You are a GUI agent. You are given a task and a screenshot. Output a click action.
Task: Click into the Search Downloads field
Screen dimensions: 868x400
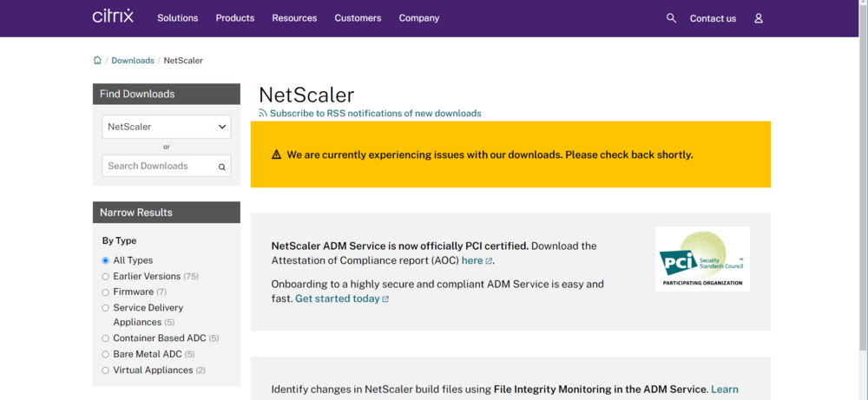point(158,166)
